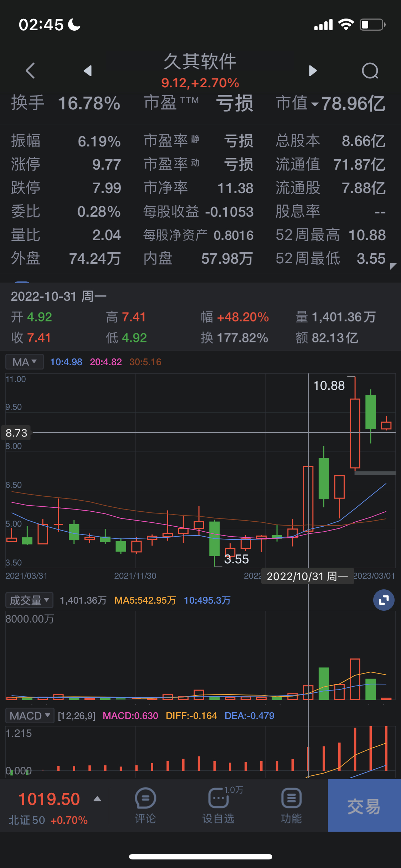The height and width of the screenshot is (868, 401).
Task: Open the 成交量 indicator dropdown
Action: point(29,600)
